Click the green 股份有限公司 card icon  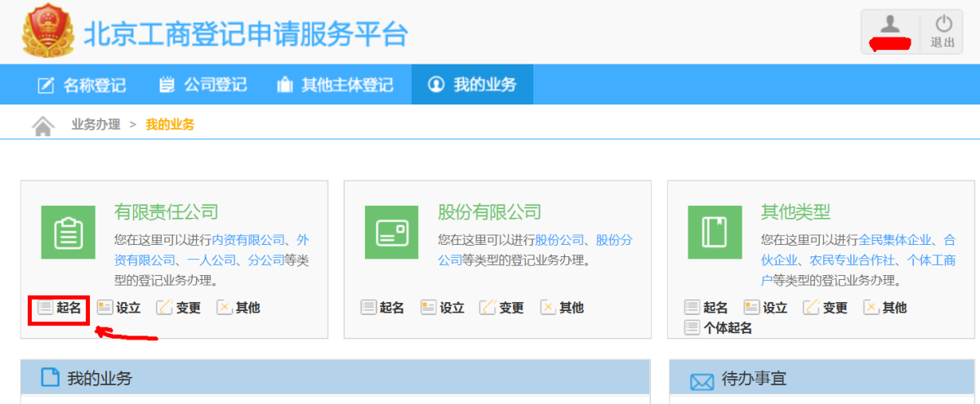392,233
